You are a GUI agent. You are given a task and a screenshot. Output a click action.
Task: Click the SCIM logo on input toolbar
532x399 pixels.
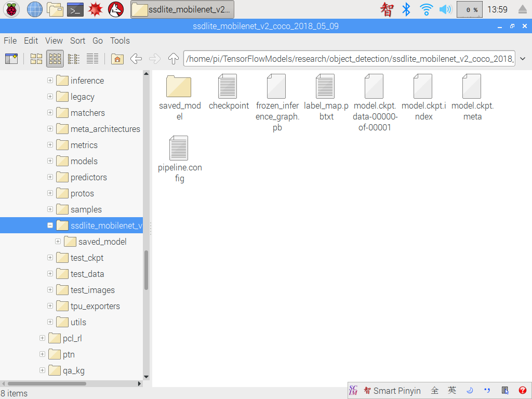(353, 391)
